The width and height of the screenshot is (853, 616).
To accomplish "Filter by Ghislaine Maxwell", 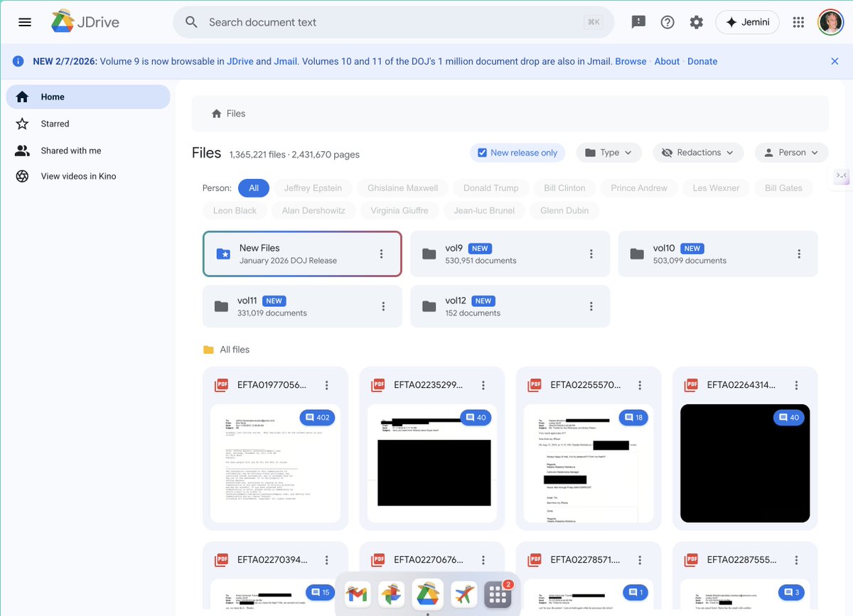I will pos(403,188).
